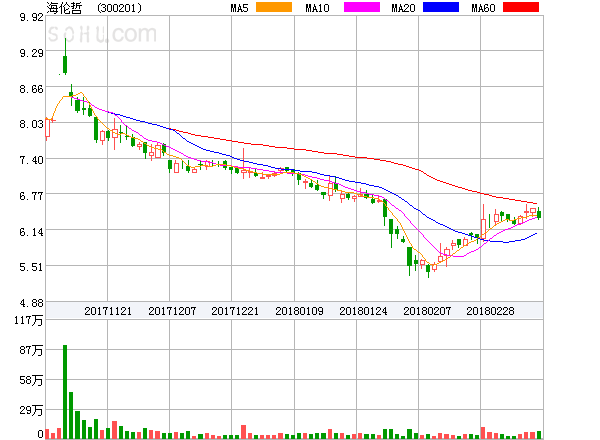Click the MA5 legend label

click(239, 8)
